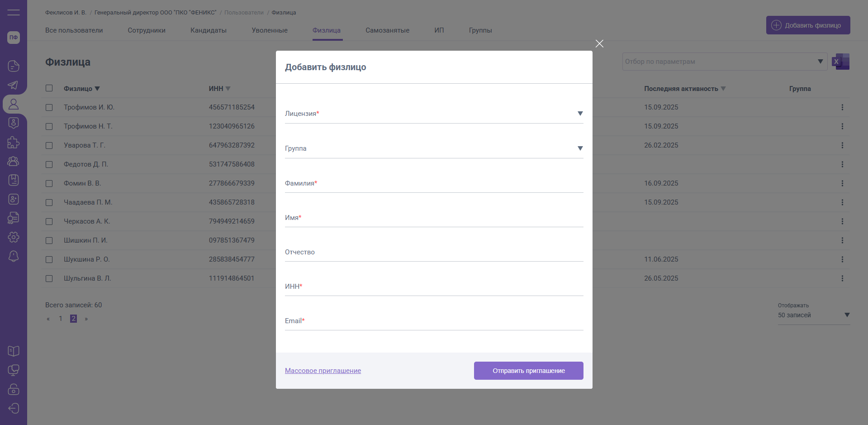Export table using the Excel icon
868x425 pixels.
pos(841,62)
